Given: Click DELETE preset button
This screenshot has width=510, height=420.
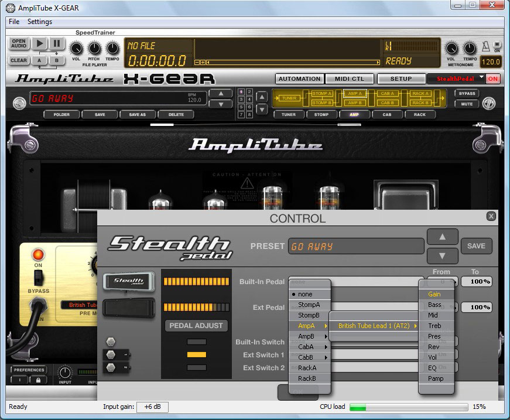Looking at the screenshot, I should pos(176,114).
